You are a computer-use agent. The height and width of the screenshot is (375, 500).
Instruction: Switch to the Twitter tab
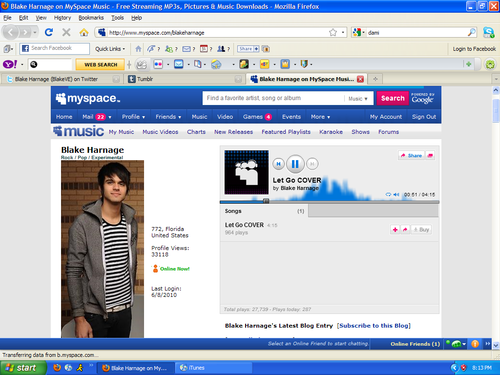(61, 79)
